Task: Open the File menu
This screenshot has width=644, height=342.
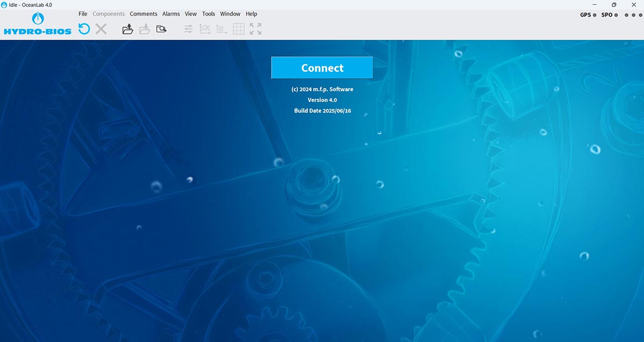Action: [83, 14]
